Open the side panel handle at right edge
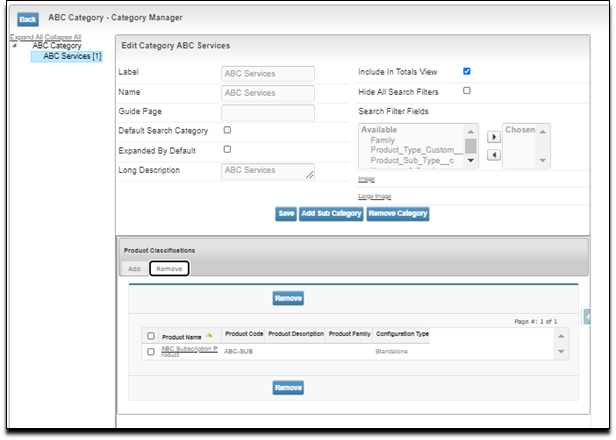The width and height of the screenshot is (616, 440). (587, 316)
